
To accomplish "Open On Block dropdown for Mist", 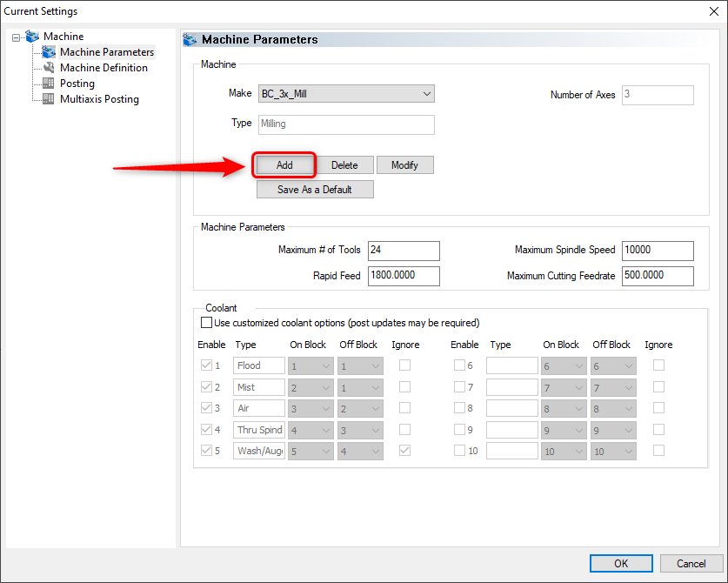I will click(311, 387).
